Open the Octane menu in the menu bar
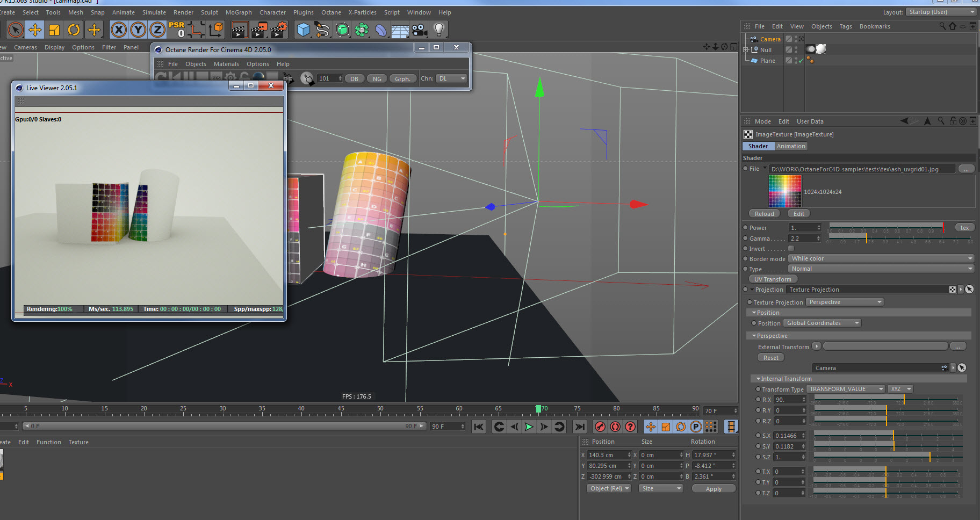This screenshot has width=980, height=520. point(331,12)
